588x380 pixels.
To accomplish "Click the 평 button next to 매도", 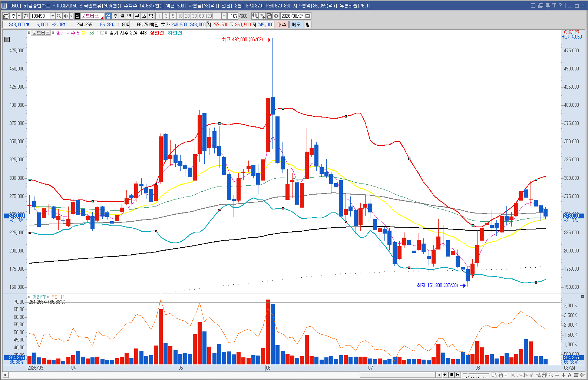I will coord(308,24).
